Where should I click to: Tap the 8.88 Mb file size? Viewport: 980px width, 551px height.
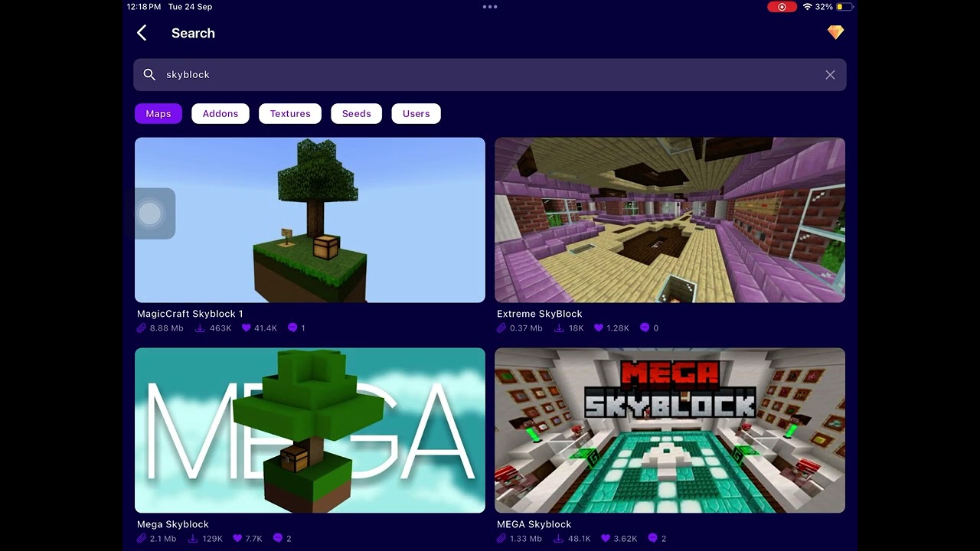pyautogui.click(x=167, y=328)
